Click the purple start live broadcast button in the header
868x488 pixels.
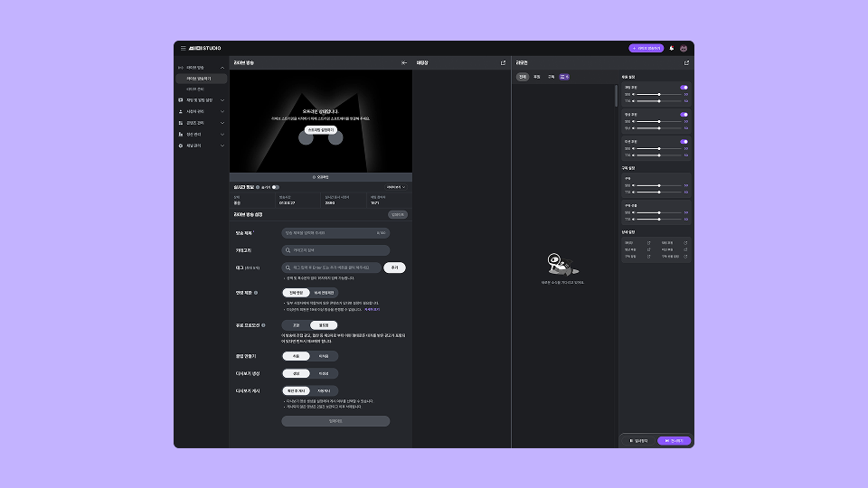click(646, 48)
